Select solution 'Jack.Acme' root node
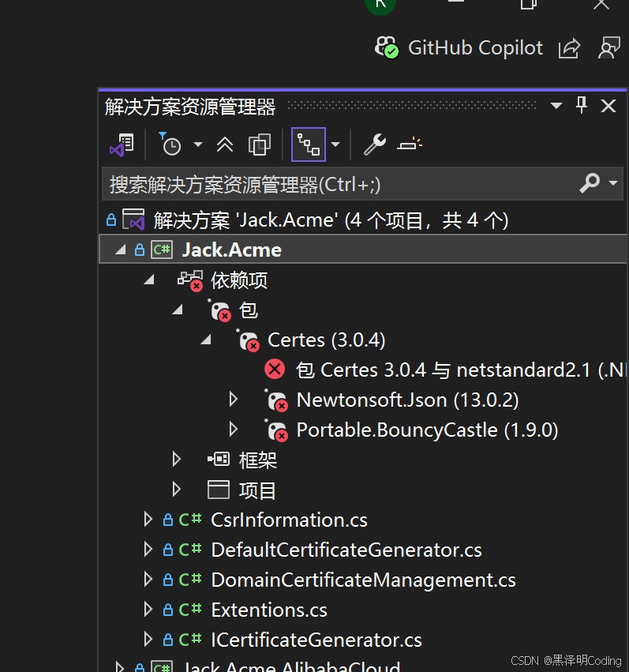 (331, 220)
